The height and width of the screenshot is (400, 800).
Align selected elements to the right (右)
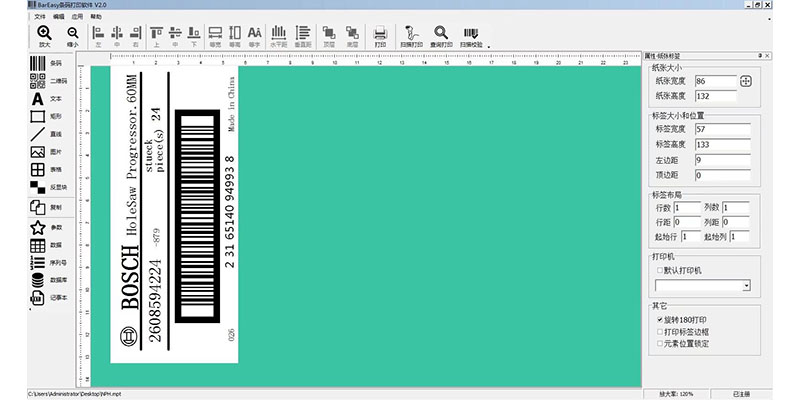coord(135,33)
